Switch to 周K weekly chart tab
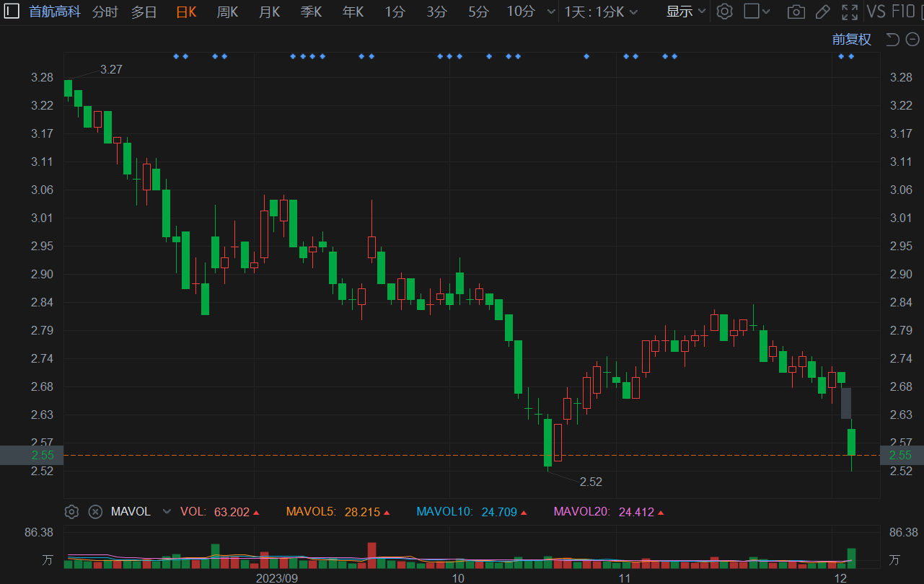The image size is (924, 584). click(228, 12)
